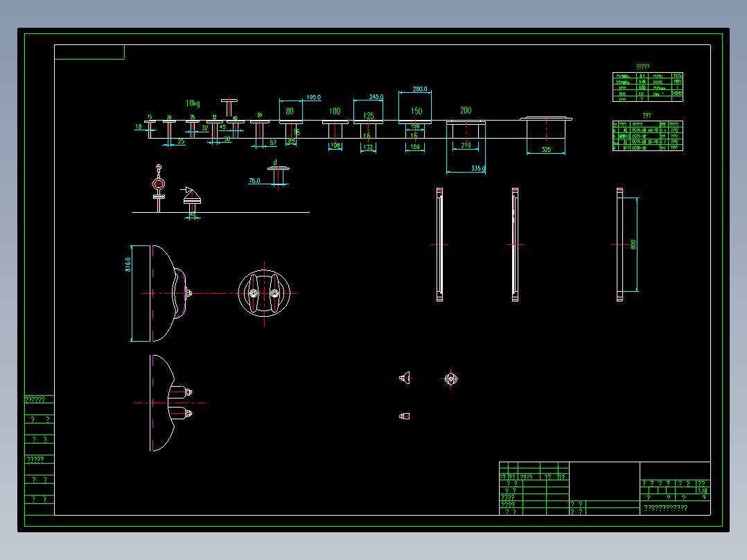
Task: Click the "45" dimension text
Action: pos(222,128)
